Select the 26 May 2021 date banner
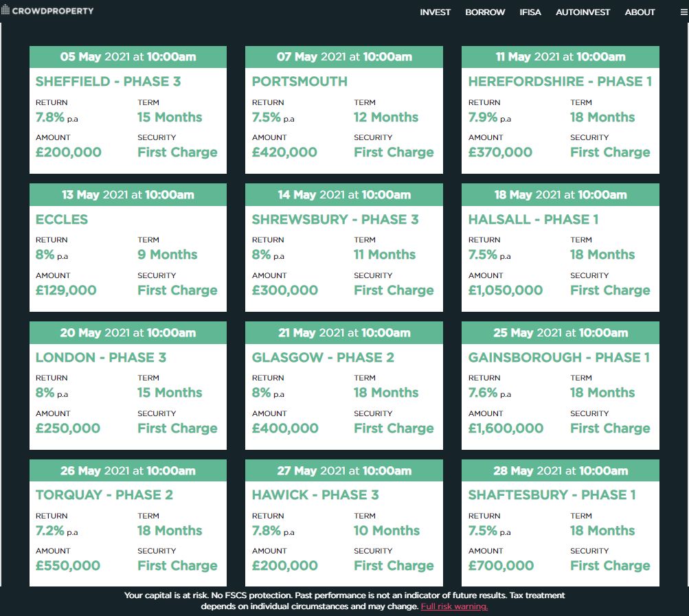 click(128, 470)
